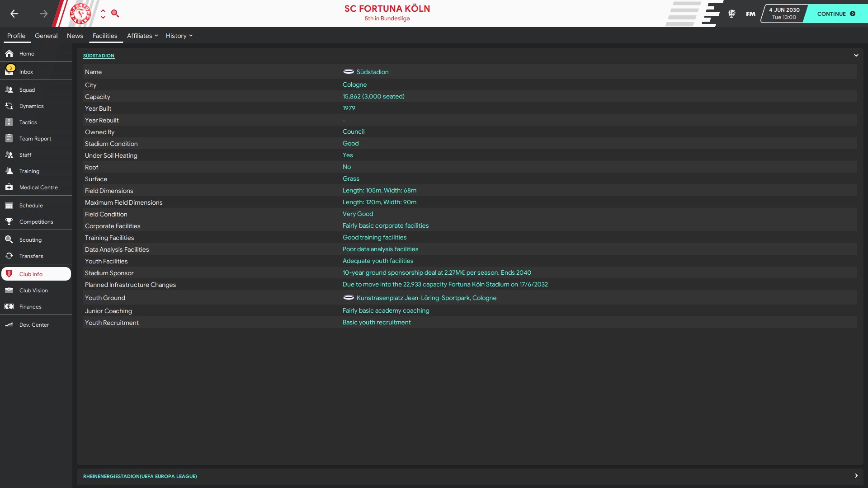Click the FM menu icon

750,14
